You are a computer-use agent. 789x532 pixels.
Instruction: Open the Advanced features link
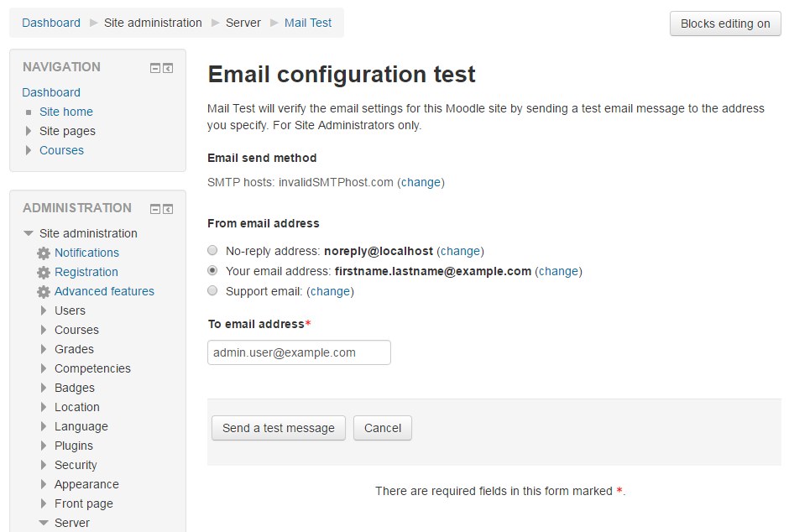coord(104,291)
